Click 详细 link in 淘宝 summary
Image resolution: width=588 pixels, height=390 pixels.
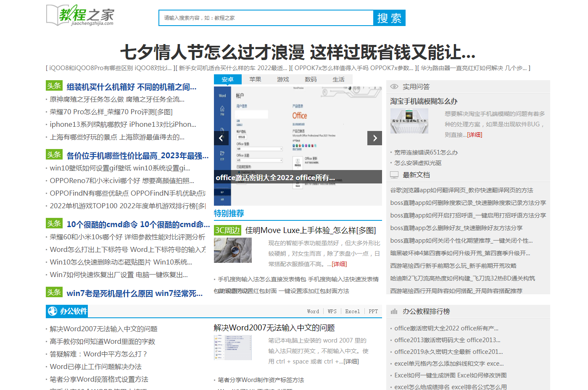click(475, 135)
